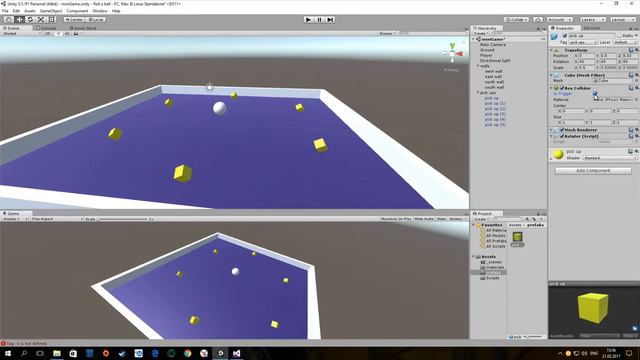
Task: Click the cloud services icon
Action: [x=538, y=20]
